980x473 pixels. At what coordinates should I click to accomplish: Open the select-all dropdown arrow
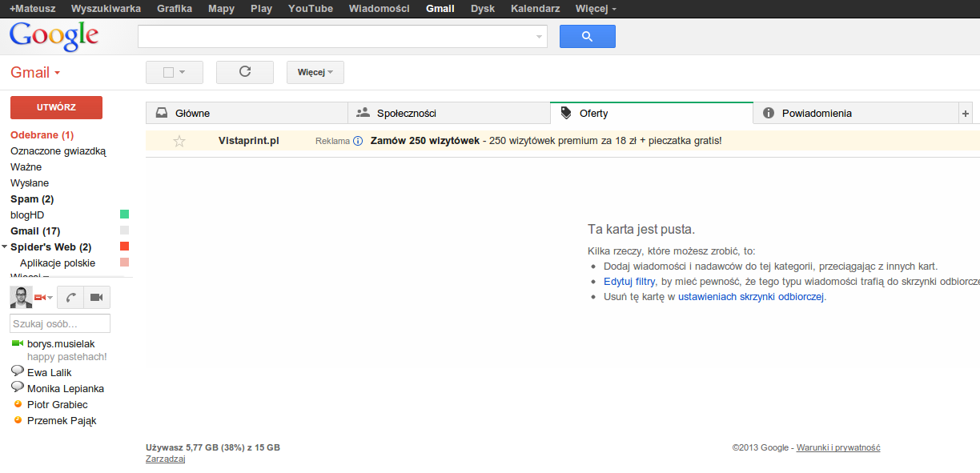[x=183, y=72]
